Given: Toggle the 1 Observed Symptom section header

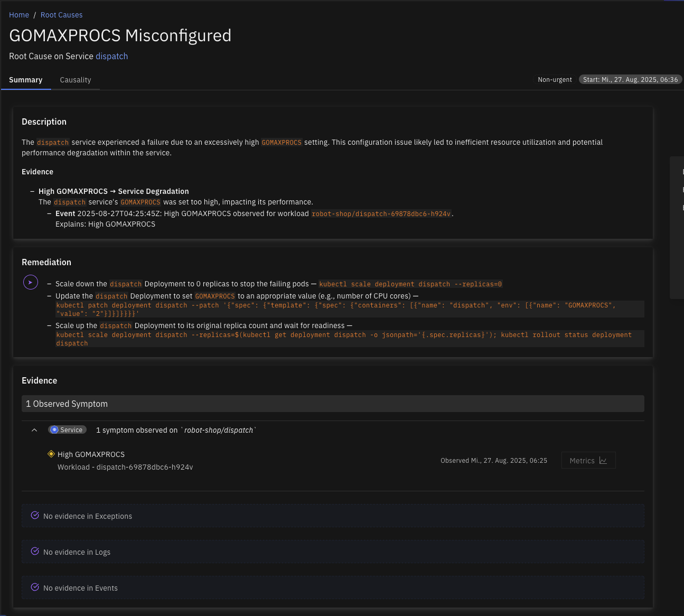Looking at the screenshot, I should pyautogui.click(x=333, y=404).
